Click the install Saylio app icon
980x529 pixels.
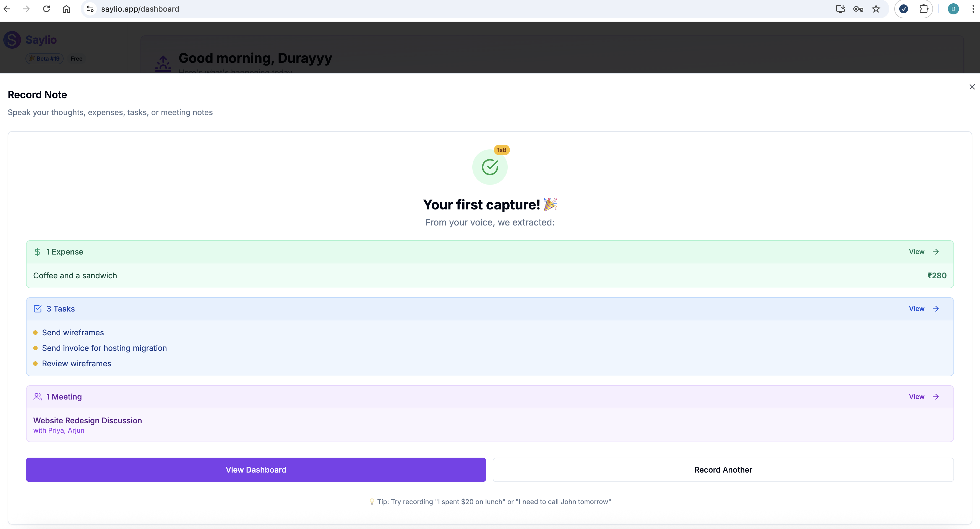pos(840,9)
